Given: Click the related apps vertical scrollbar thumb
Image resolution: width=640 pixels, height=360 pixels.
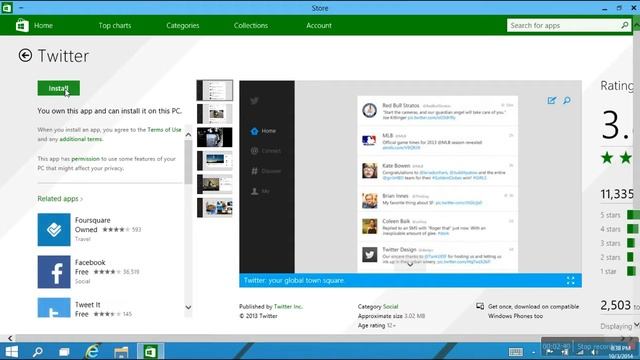Looking at the screenshot, I should click(x=188, y=162).
